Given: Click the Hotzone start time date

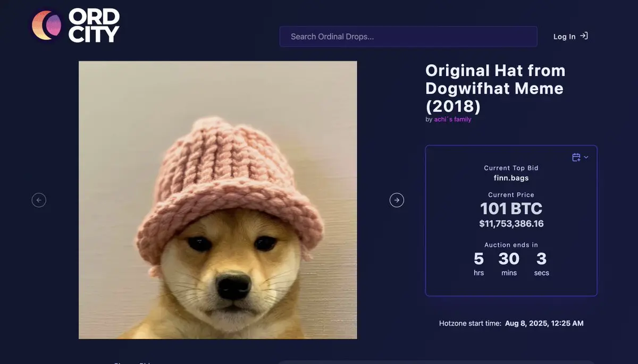Looking at the screenshot, I should (x=544, y=323).
